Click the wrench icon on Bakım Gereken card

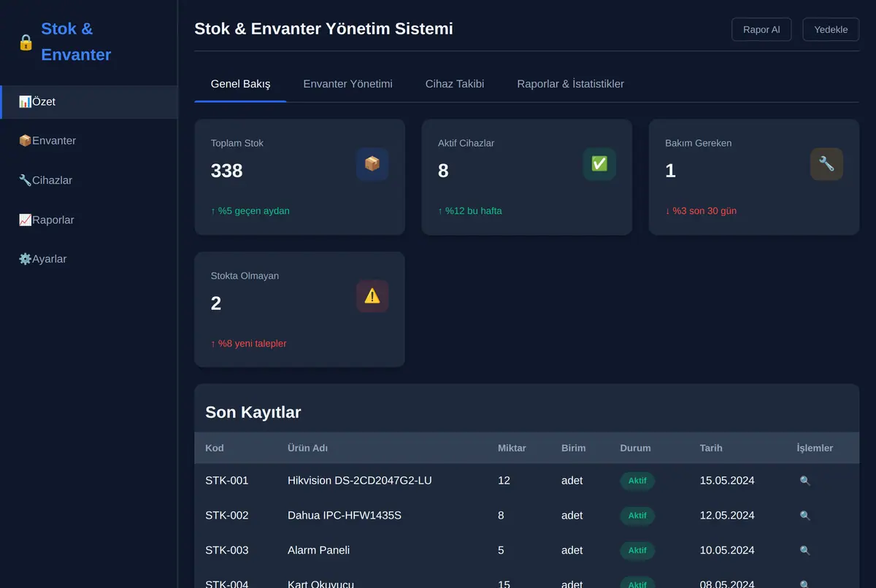826,164
